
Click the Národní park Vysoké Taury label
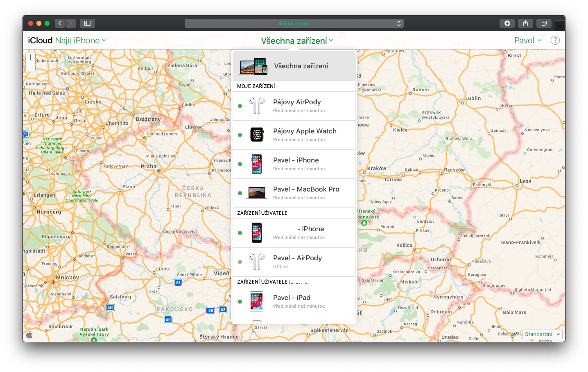(94, 332)
